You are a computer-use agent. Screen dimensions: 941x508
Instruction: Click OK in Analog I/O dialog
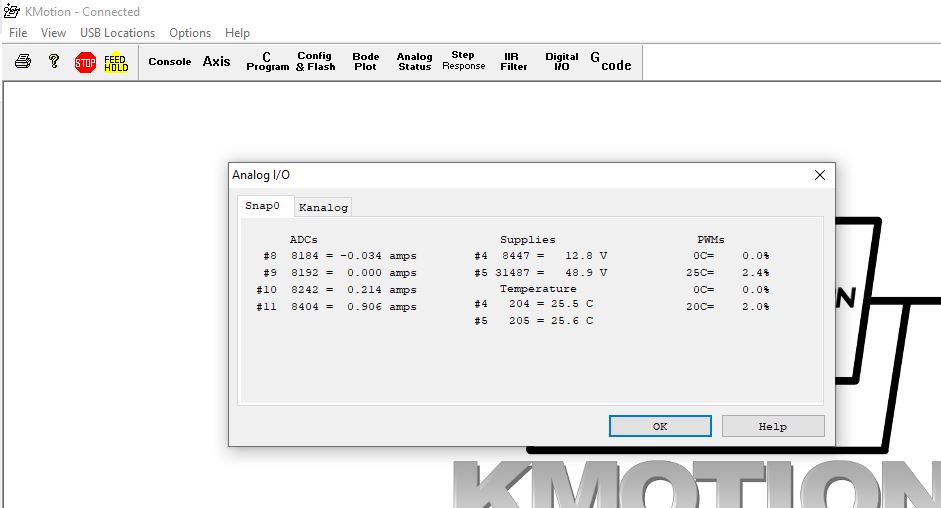(x=660, y=426)
